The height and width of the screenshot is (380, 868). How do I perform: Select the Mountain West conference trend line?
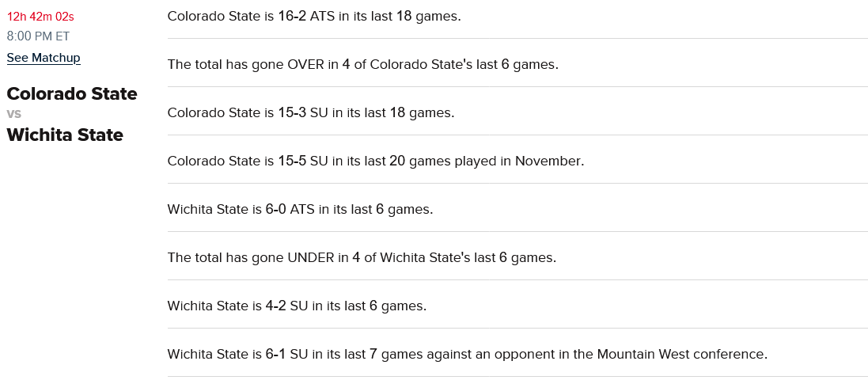point(467,354)
